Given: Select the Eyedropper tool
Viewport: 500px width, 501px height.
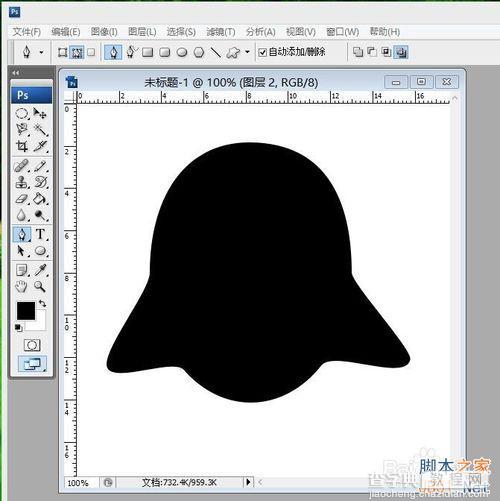Looking at the screenshot, I should click(x=40, y=270).
